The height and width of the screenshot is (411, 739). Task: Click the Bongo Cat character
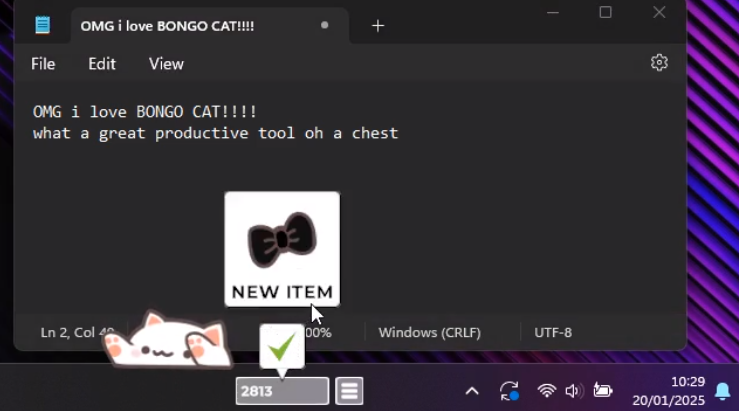coord(166,340)
